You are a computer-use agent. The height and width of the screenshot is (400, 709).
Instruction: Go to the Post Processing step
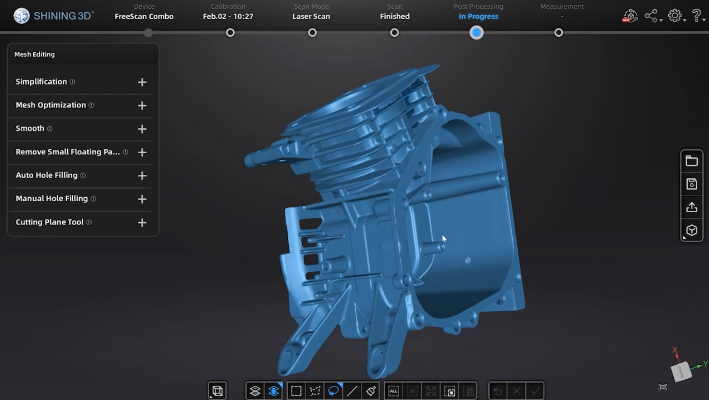click(x=477, y=32)
